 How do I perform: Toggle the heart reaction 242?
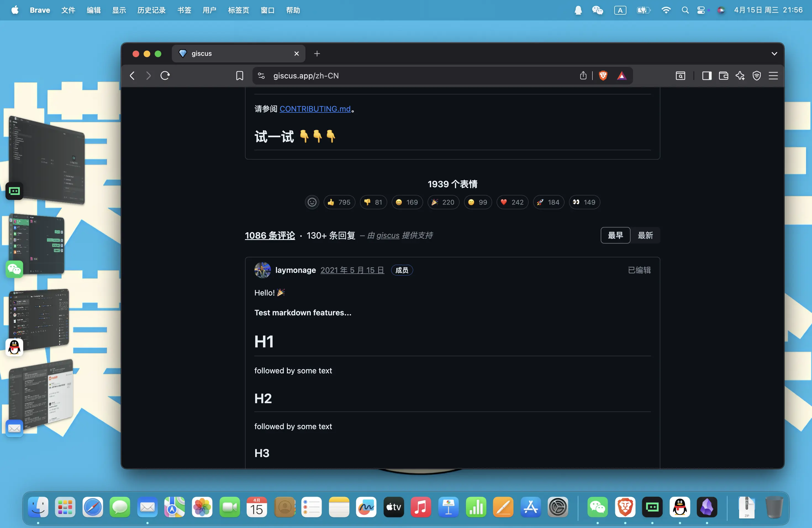coord(512,202)
